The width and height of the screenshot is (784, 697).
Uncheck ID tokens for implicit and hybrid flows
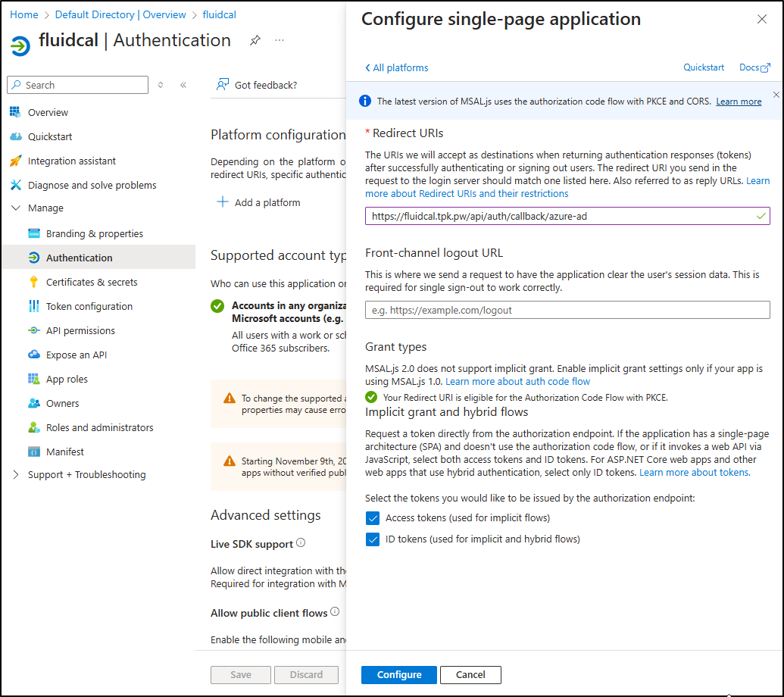(373, 539)
